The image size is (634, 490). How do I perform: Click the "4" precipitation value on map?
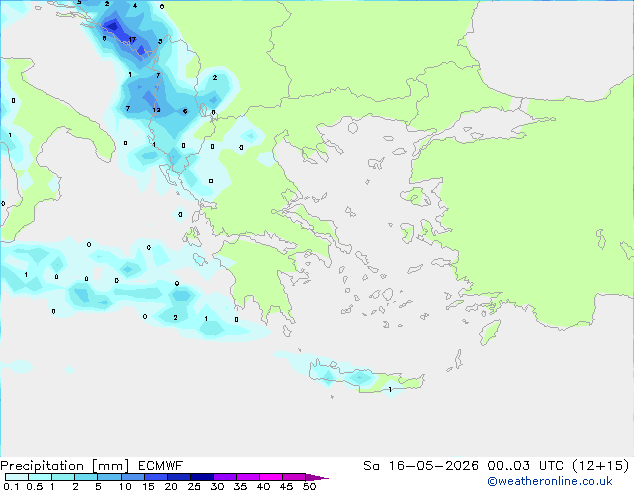coord(135,6)
